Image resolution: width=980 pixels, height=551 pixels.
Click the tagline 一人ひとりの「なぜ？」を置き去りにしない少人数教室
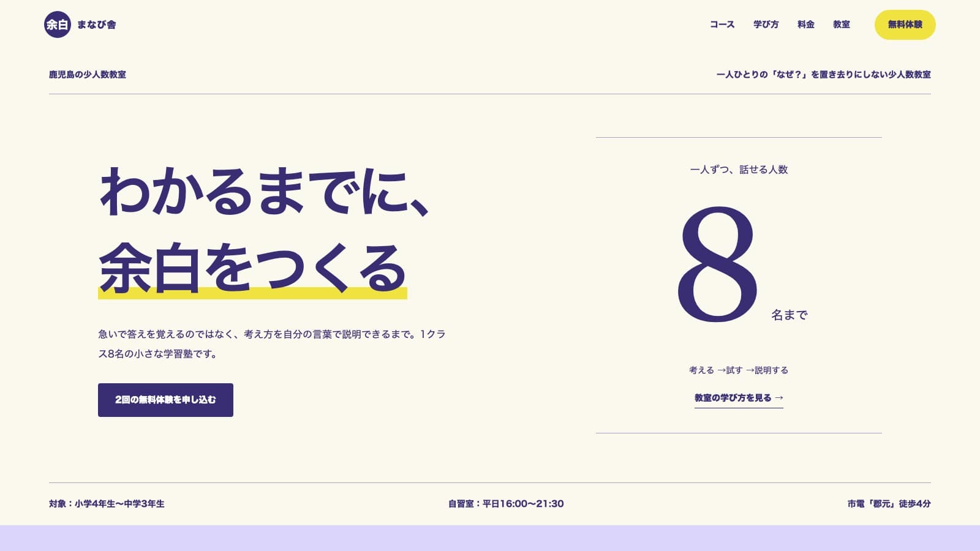tap(824, 75)
